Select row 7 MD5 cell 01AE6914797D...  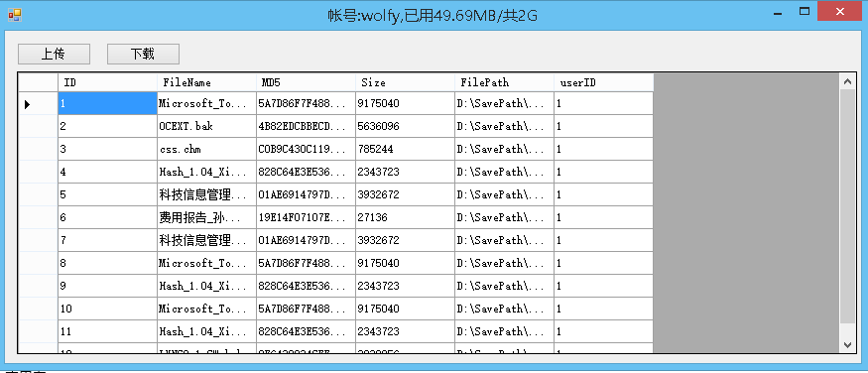point(306,241)
